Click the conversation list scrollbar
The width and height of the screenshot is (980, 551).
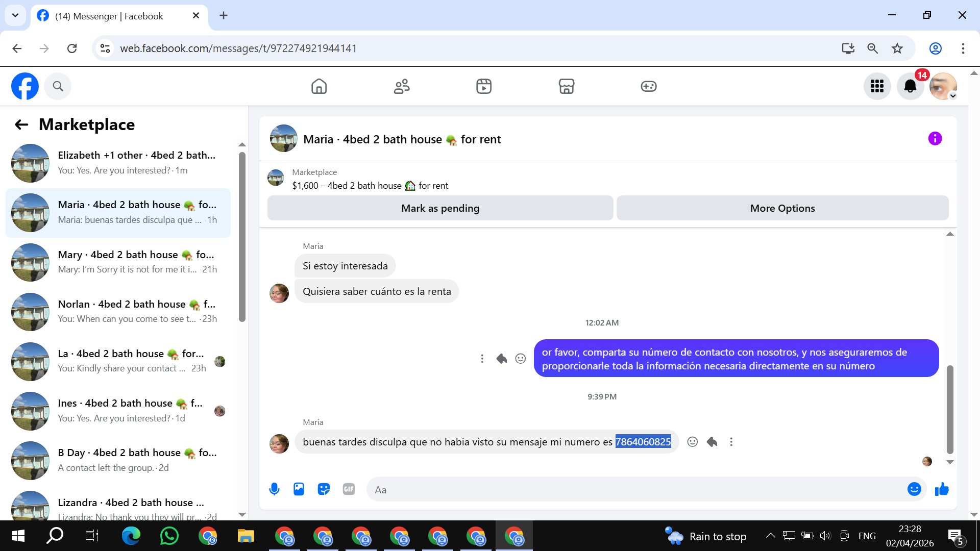(x=242, y=237)
